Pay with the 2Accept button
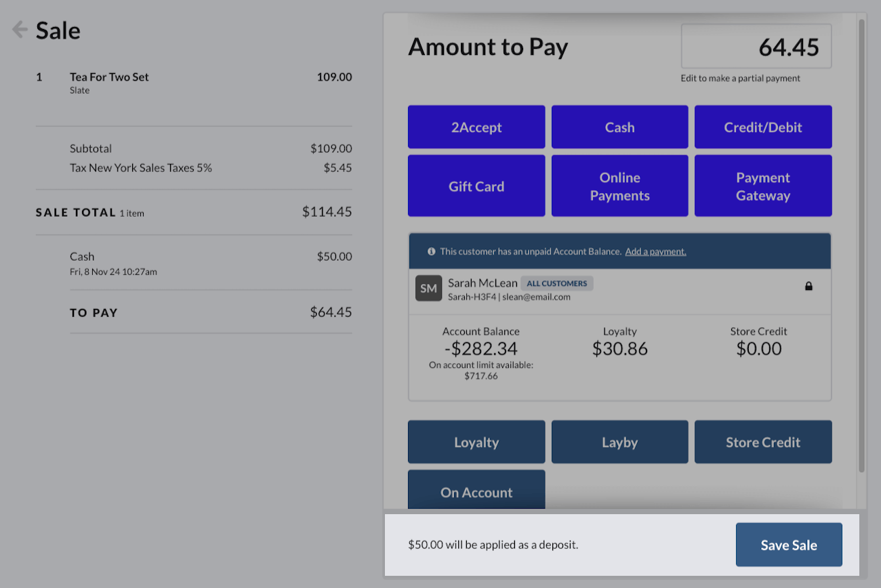This screenshot has height=588, width=881. 476,127
